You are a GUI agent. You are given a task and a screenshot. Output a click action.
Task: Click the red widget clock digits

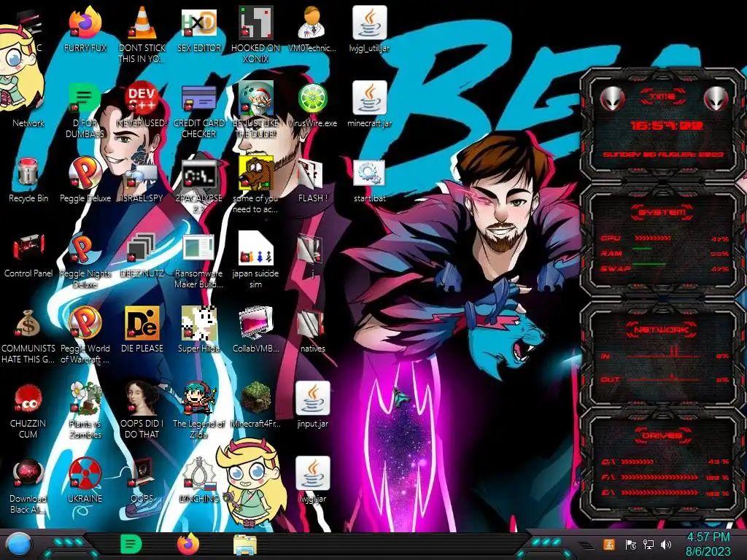click(667, 125)
